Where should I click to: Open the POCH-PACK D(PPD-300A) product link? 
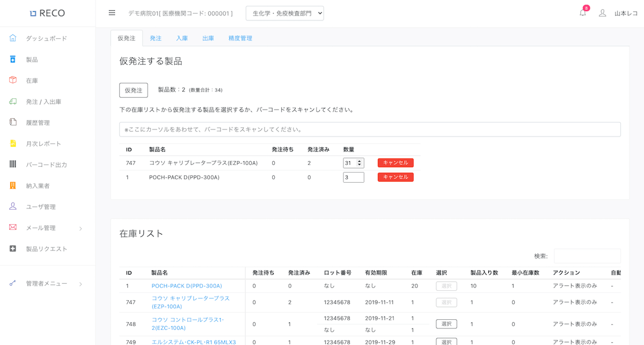coord(186,286)
